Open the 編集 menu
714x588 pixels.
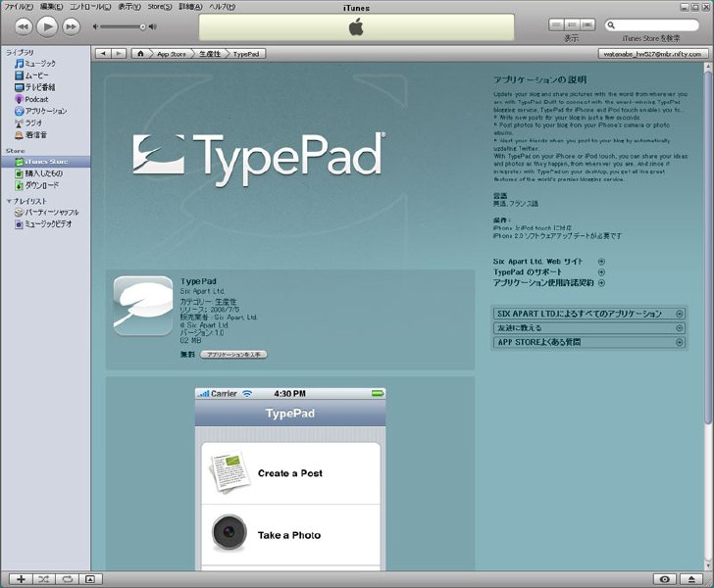click(51, 7)
